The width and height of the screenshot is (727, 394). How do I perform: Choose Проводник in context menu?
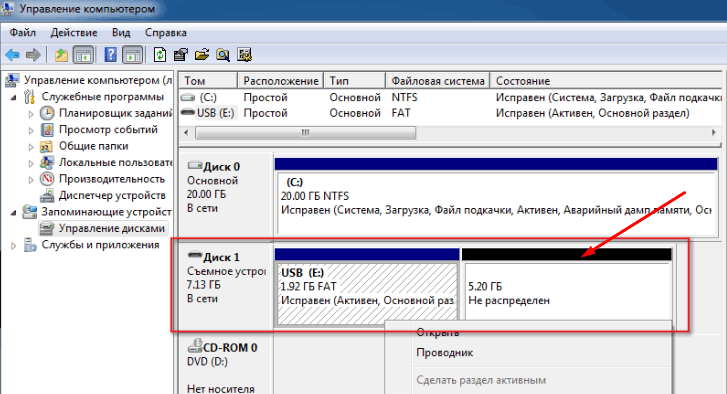click(445, 353)
